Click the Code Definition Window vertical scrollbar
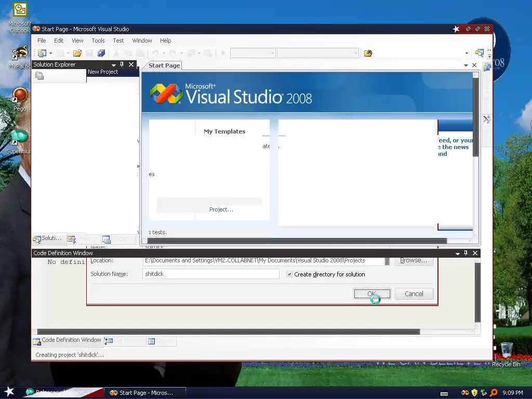 [477, 292]
